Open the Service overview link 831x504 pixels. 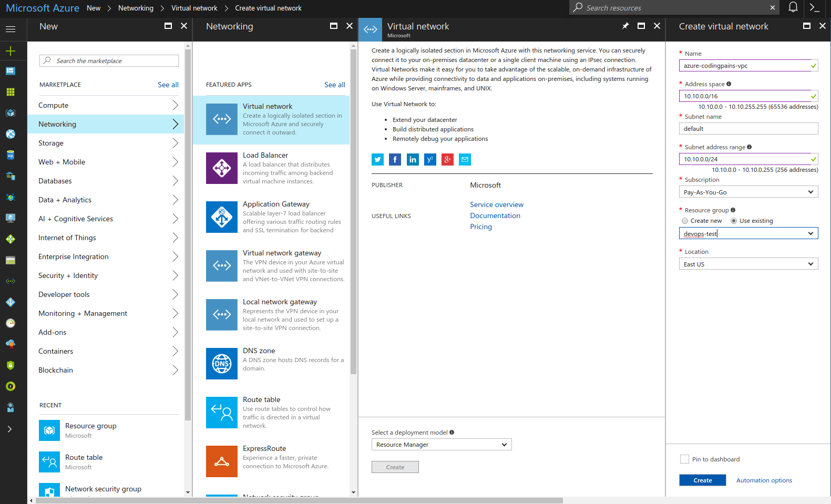(497, 204)
